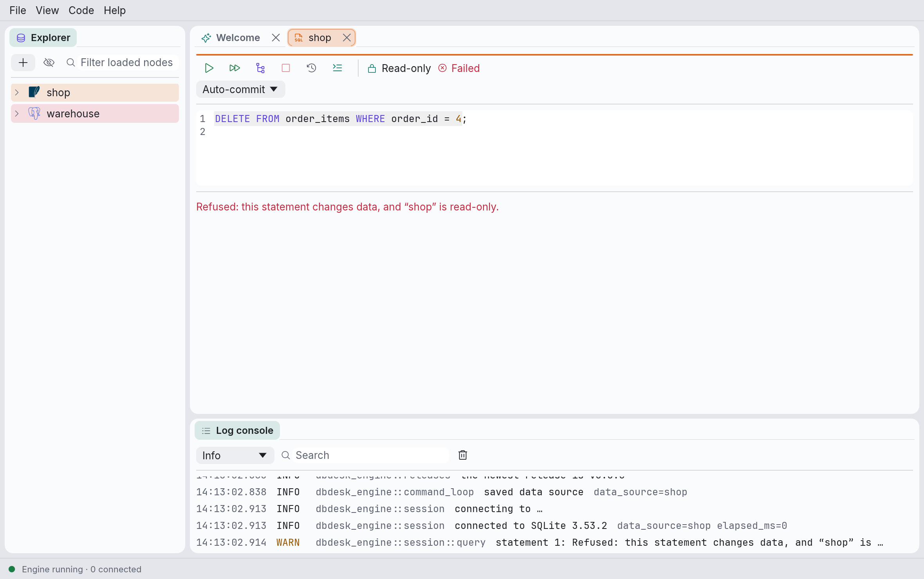This screenshot has width=924, height=579.
Task: Run the current statement with play icon
Action: coord(209,68)
